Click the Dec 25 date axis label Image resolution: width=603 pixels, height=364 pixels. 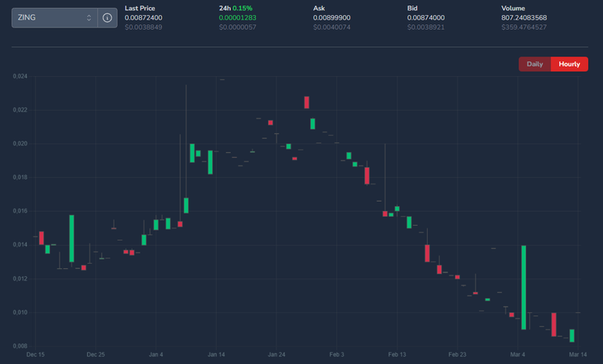[x=95, y=355]
